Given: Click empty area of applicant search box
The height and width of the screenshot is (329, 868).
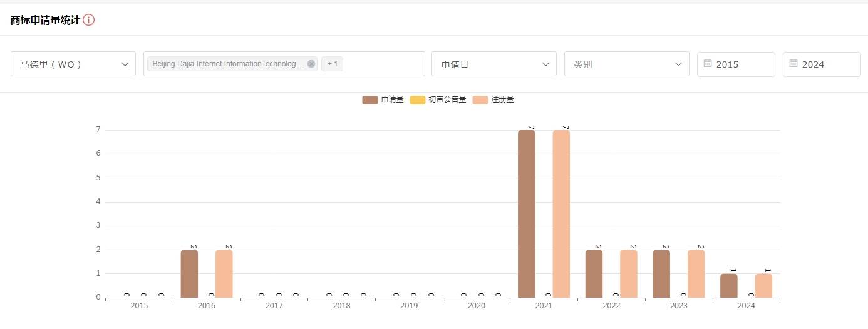Looking at the screenshot, I should click(x=383, y=64).
